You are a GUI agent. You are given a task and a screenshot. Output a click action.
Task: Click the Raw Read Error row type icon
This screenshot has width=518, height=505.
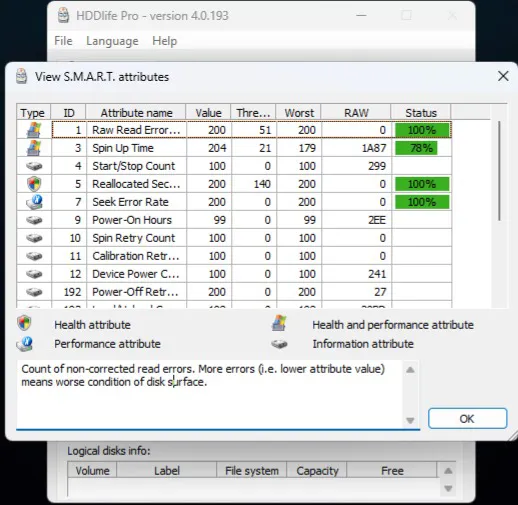click(34, 130)
